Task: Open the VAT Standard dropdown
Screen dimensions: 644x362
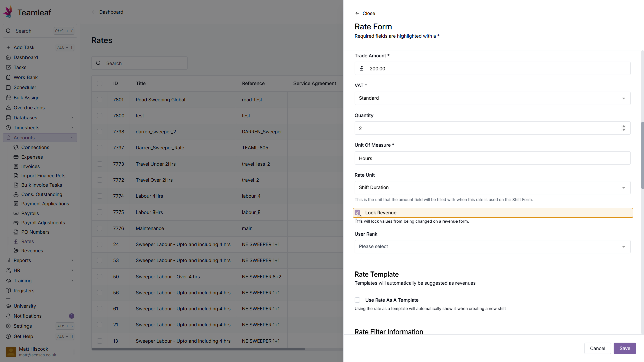Action: coord(492,98)
